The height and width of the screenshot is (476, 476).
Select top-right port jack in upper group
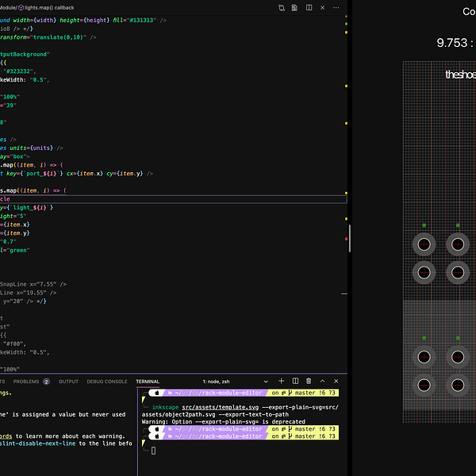(458, 244)
